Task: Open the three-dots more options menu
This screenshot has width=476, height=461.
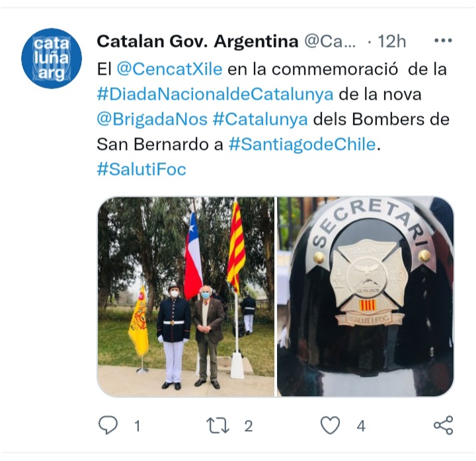Action: 443,40
